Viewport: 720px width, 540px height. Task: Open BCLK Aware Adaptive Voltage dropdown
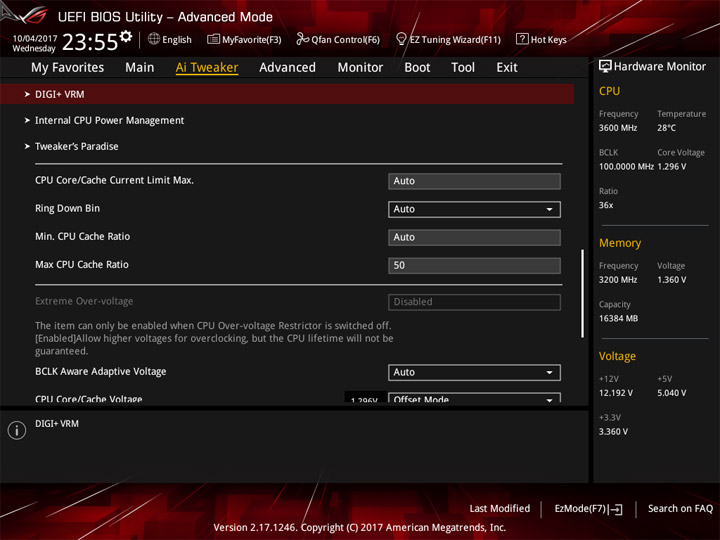pyautogui.click(x=474, y=372)
